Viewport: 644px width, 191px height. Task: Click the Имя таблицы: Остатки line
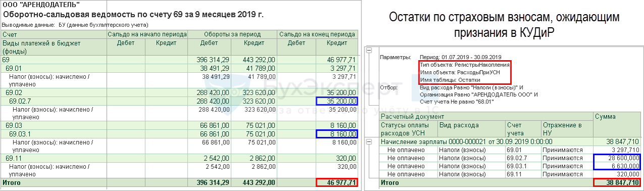point(450,80)
